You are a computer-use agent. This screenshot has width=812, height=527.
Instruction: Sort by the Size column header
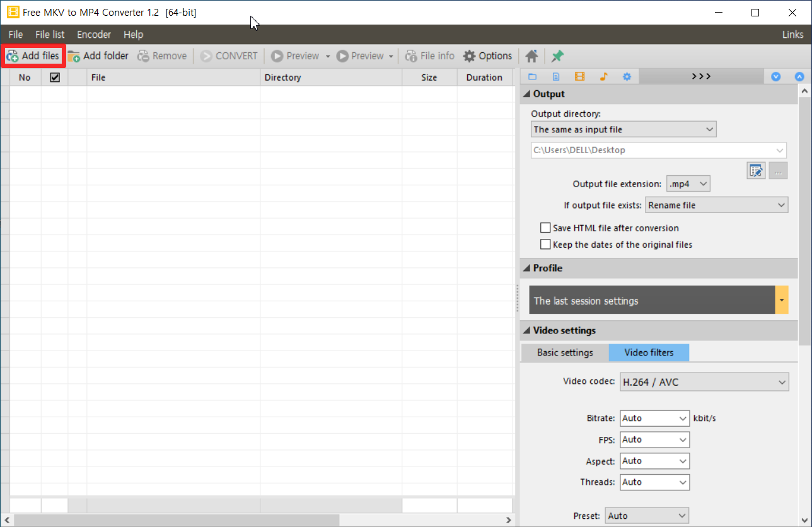point(429,78)
